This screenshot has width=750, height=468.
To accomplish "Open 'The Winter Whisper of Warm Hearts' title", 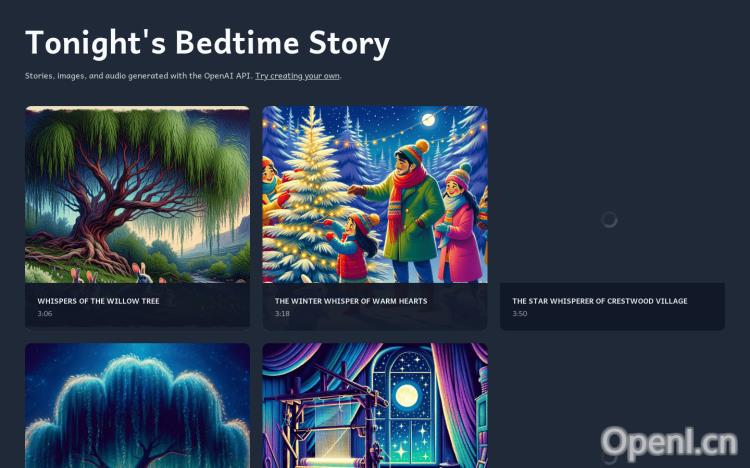I will coord(351,301).
